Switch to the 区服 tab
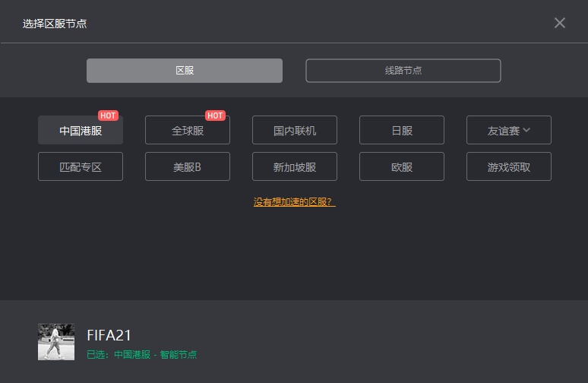The height and width of the screenshot is (383, 588). tap(185, 71)
